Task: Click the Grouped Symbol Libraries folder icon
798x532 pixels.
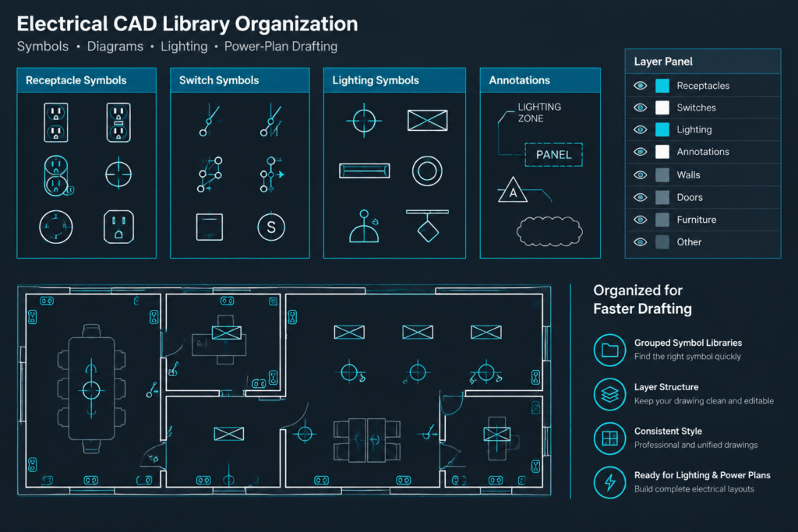Action: [x=609, y=350]
